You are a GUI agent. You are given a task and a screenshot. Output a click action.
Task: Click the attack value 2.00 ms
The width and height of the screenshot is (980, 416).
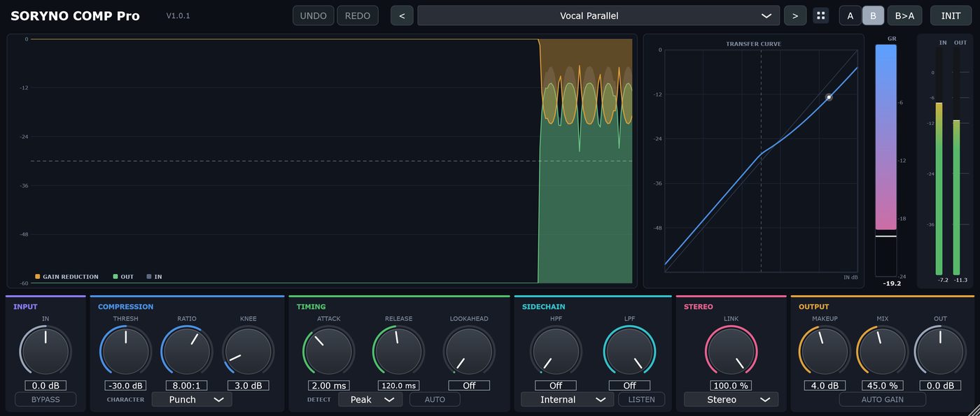coord(328,385)
